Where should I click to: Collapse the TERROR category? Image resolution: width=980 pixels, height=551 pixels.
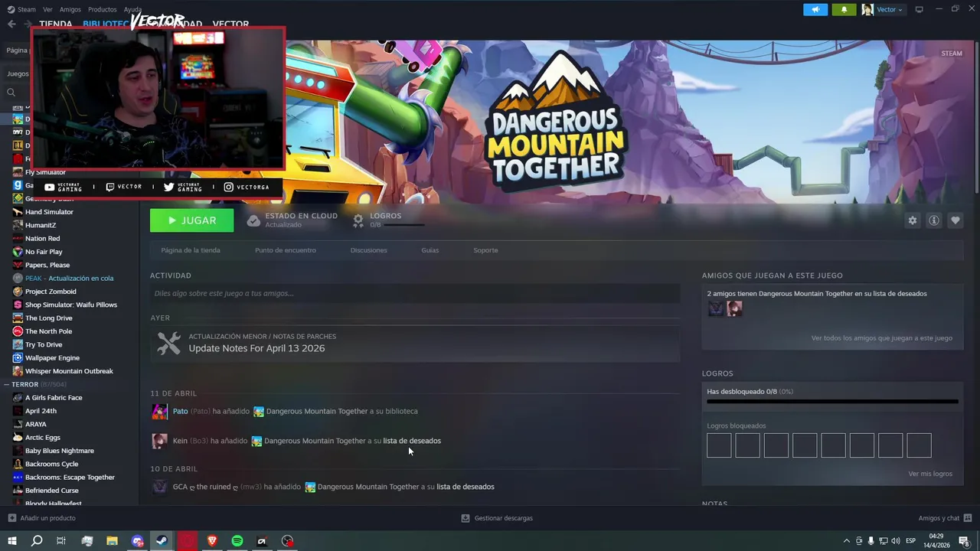pyautogui.click(x=6, y=384)
